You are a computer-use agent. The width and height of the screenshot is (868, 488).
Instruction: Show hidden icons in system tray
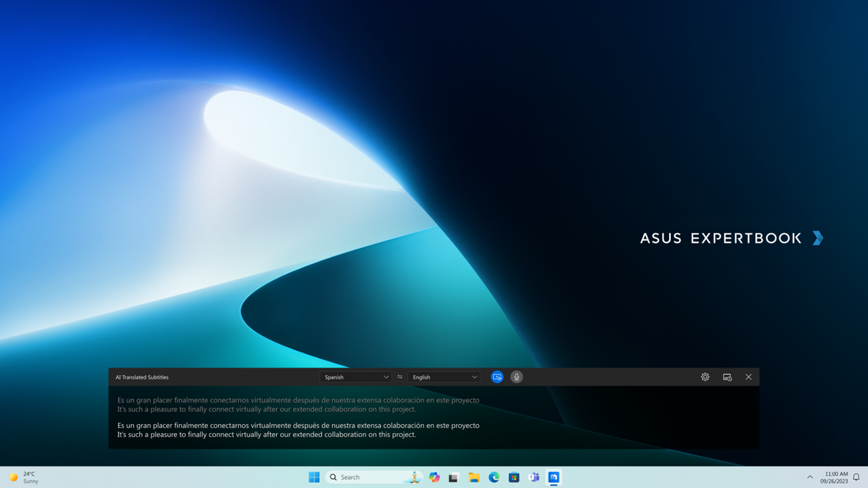click(810, 477)
